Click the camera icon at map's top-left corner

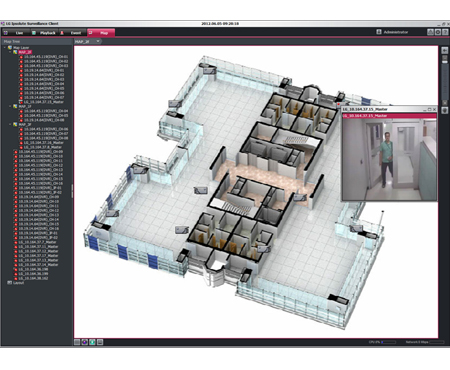pyautogui.click(x=208, y=70)
